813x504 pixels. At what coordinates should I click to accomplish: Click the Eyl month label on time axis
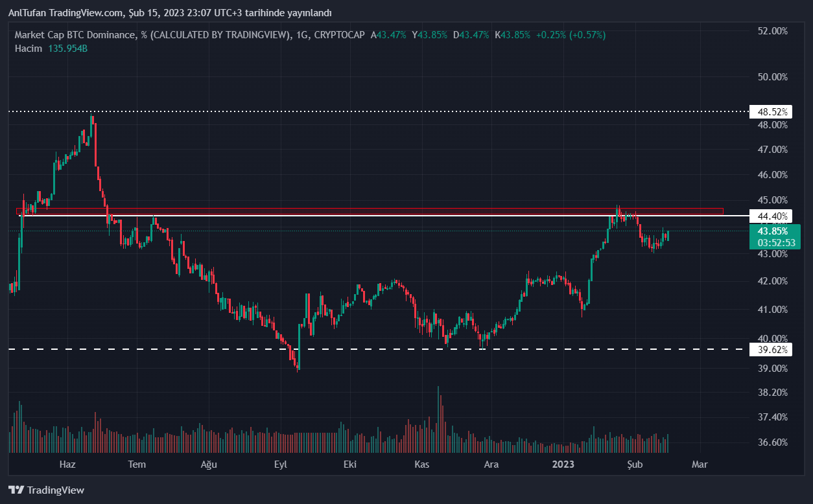tap(280, 464)
